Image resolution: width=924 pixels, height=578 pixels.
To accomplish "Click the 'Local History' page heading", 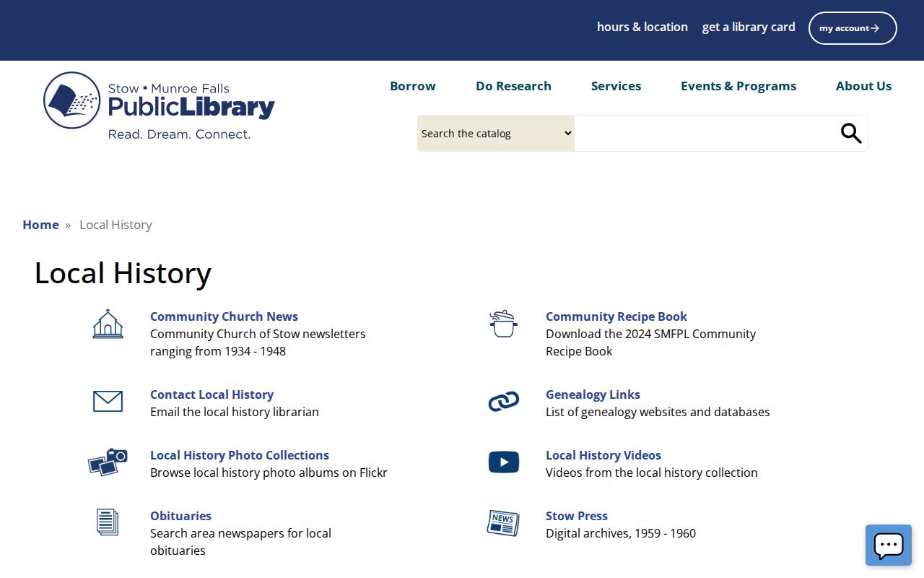I will [123, 273].
